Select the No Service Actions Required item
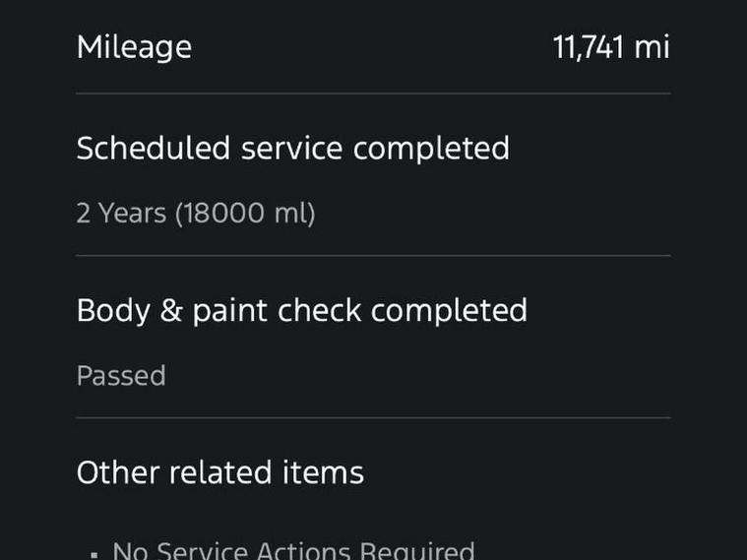The image size is (747, 560). point(293,551)
